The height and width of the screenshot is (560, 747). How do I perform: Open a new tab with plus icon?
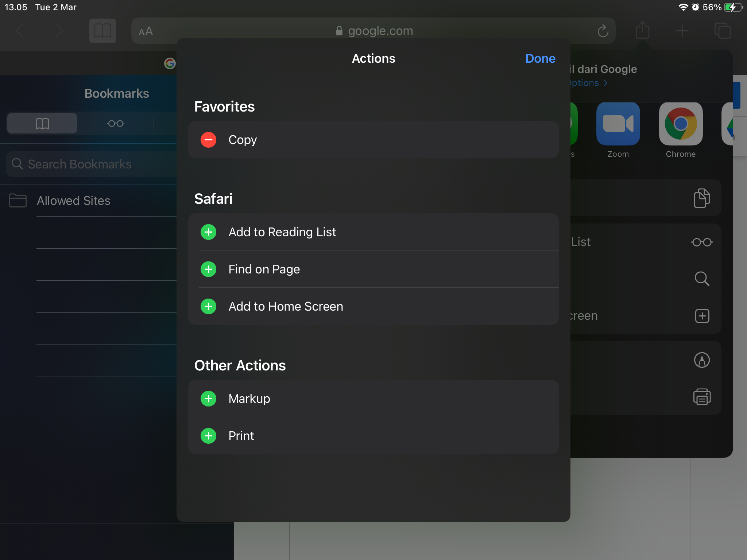682,31
